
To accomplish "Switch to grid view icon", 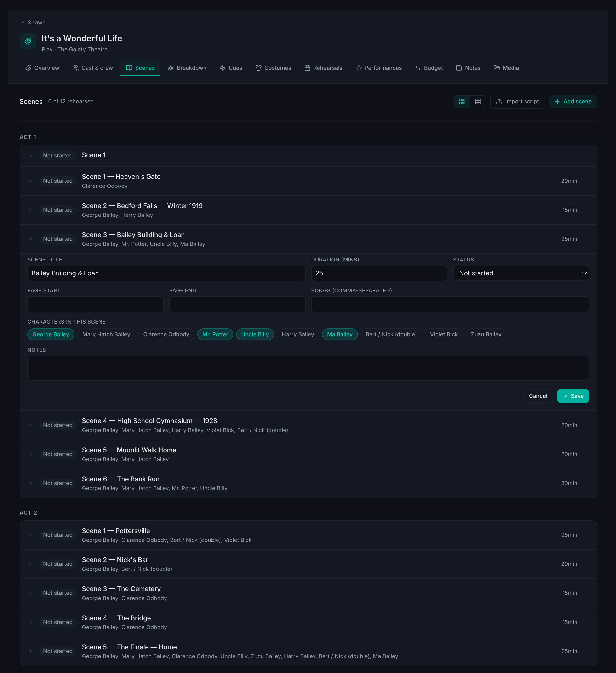I will pyautogui.click(x=478, y=101).
